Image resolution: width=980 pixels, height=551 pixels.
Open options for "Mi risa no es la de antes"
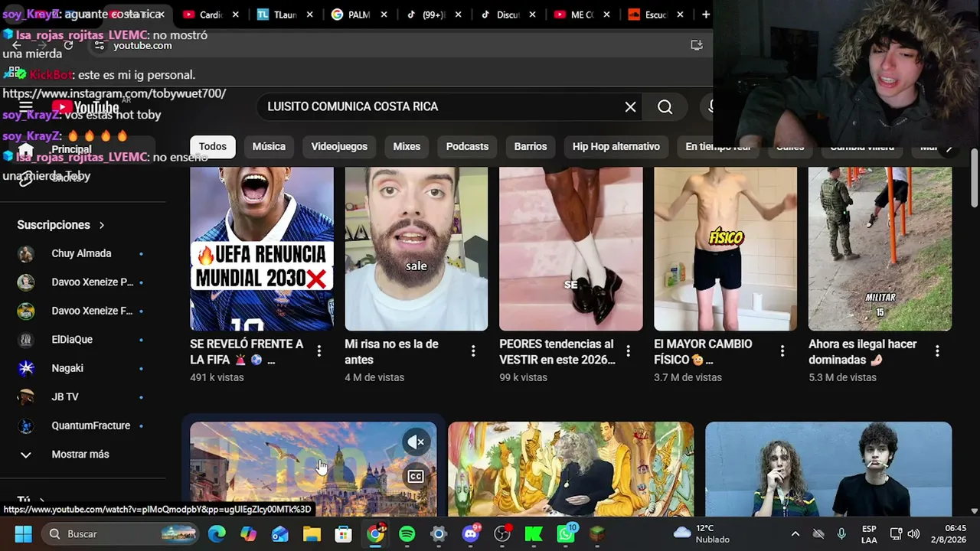[x=473, y=351]
